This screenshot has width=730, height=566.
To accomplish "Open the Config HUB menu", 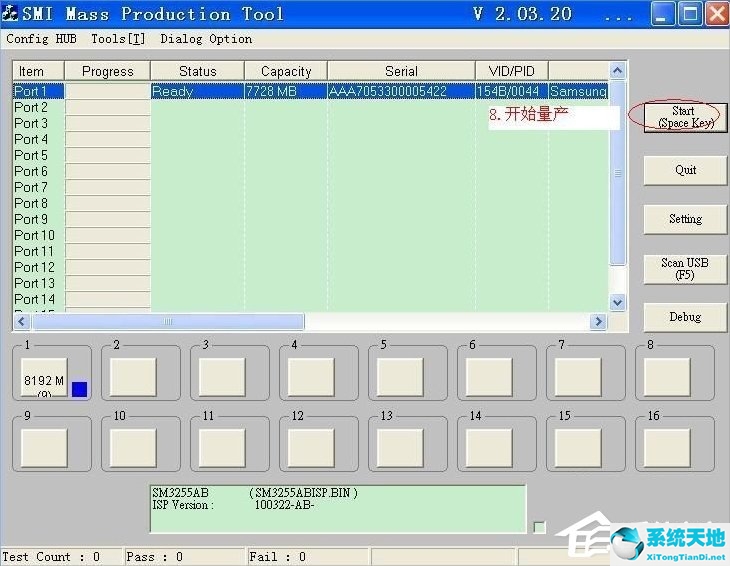I will pyautogui.click(x=41, y=39).
